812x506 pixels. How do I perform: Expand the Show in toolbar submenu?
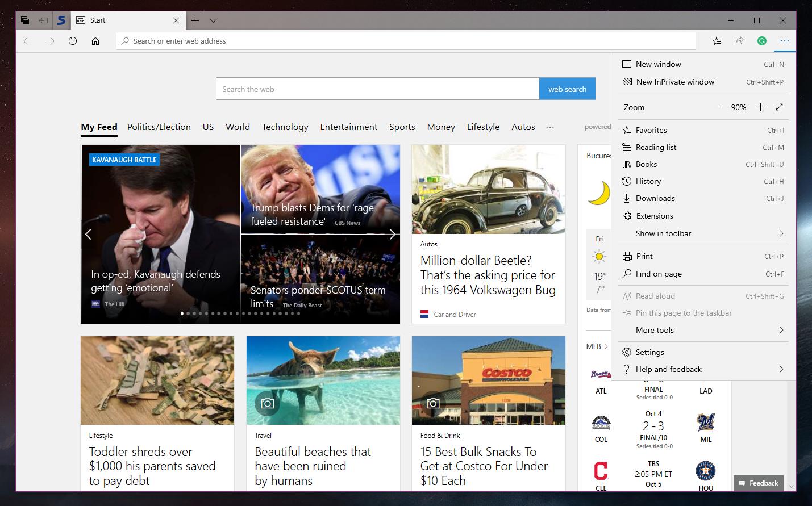click(x=703, y=233)
